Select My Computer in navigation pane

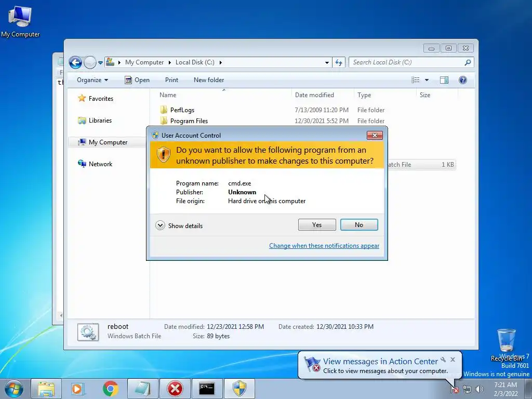(108, 142)
